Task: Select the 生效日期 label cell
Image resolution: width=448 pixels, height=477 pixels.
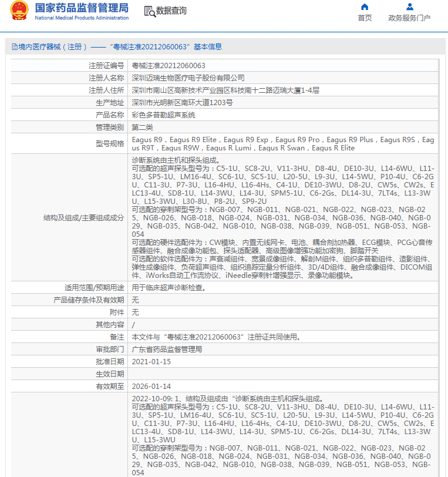Action: 69,374
